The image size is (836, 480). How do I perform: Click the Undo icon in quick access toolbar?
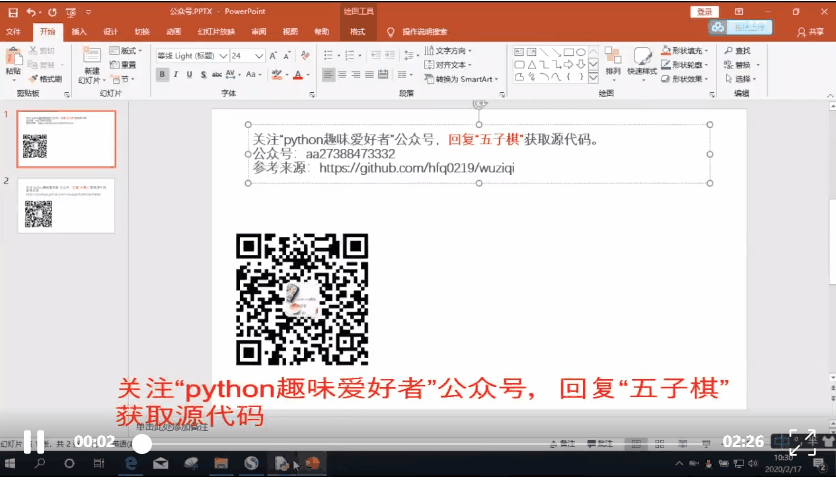coord(31,12)
